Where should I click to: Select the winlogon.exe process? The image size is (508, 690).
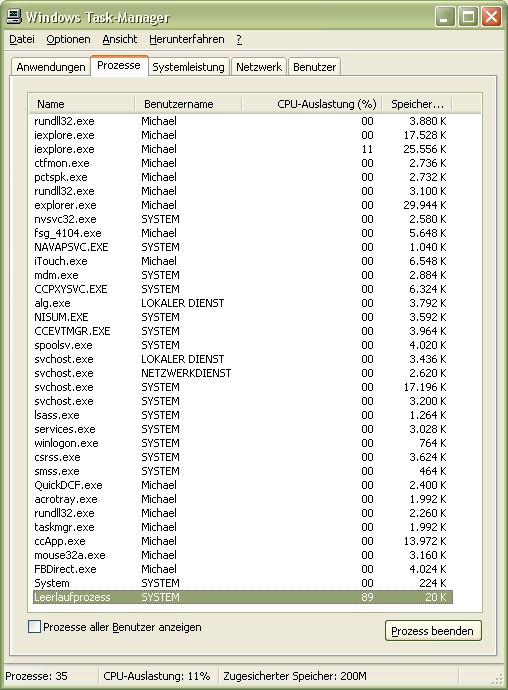pyautogui.click(x=243, y=443)
